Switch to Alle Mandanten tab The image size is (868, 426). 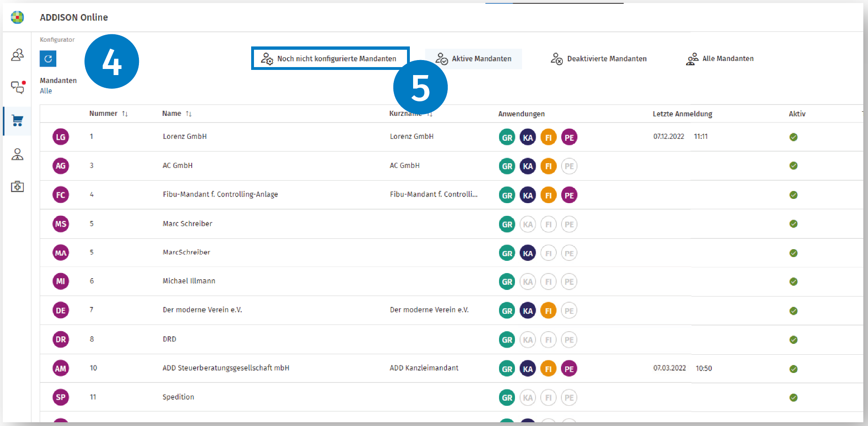pos(720,59)
